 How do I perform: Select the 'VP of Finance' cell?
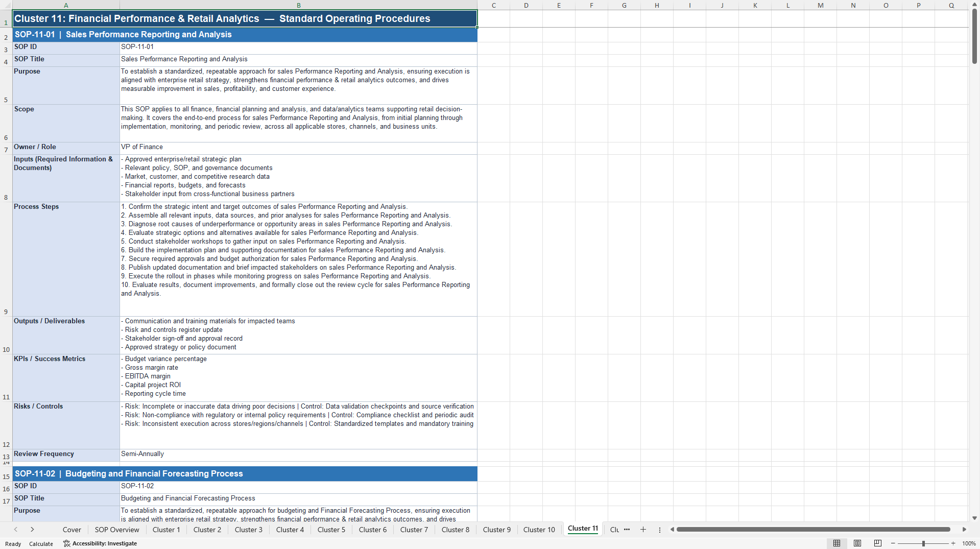[298, 148]
